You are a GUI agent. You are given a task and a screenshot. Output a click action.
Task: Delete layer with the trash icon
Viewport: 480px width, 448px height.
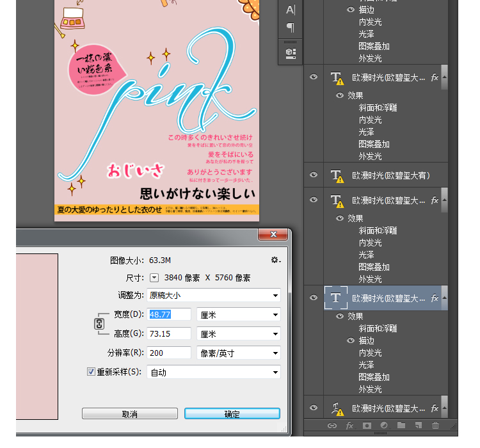pyautogui.click(x=435, y=425)
